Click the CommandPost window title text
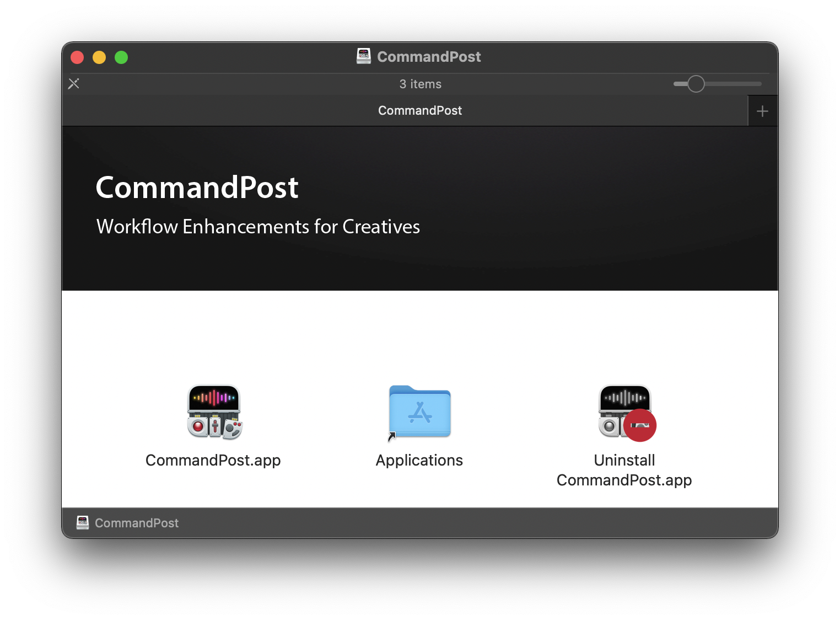 (429, 57)
